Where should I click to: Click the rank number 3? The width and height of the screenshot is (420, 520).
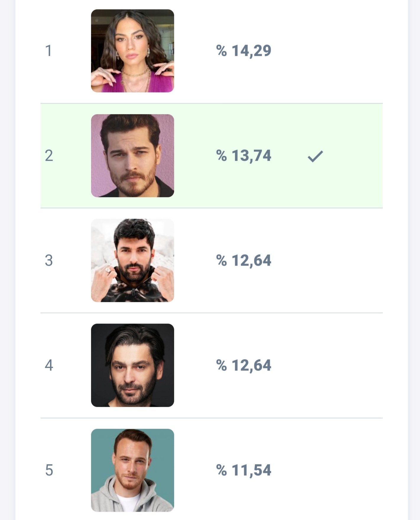pyautogui.click(x=49, y=261)
